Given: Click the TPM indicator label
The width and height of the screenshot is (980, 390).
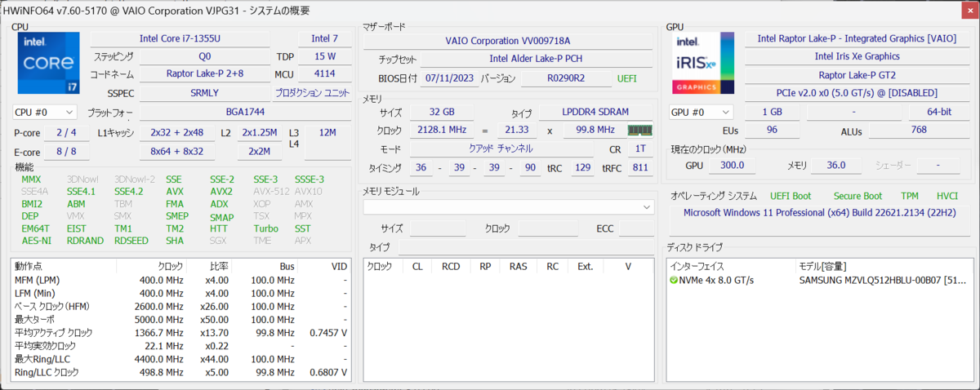Looking at the screenshot, I should click(x=909, y=196).
